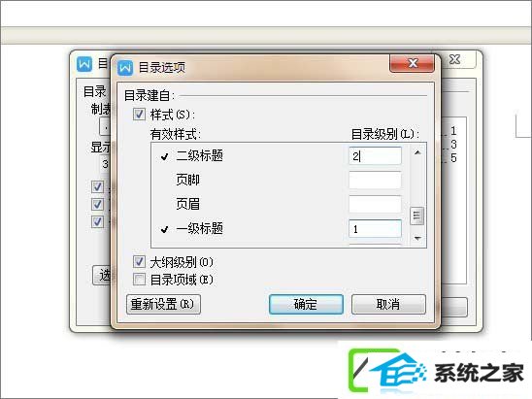Click the scroll up arrow of styles list
Screen dimensions: 532x399
(x=417, y=152)
